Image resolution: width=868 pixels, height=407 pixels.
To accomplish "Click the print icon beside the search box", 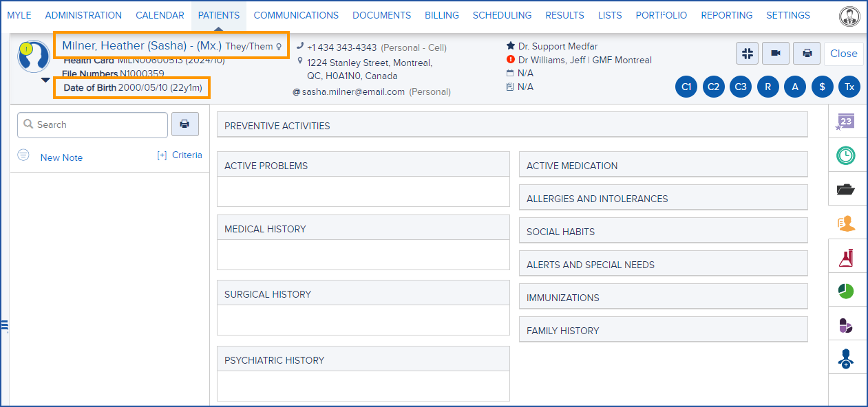I will 184,124.
